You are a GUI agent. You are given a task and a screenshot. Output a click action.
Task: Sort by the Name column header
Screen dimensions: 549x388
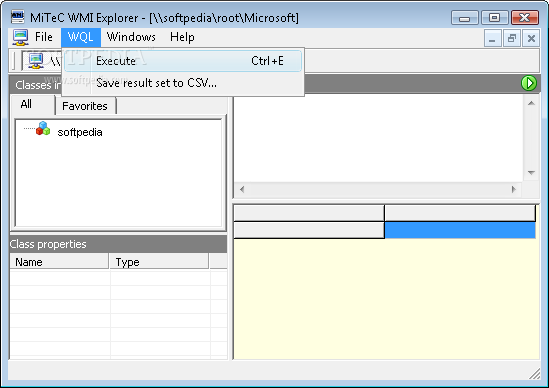click(59, 262)
